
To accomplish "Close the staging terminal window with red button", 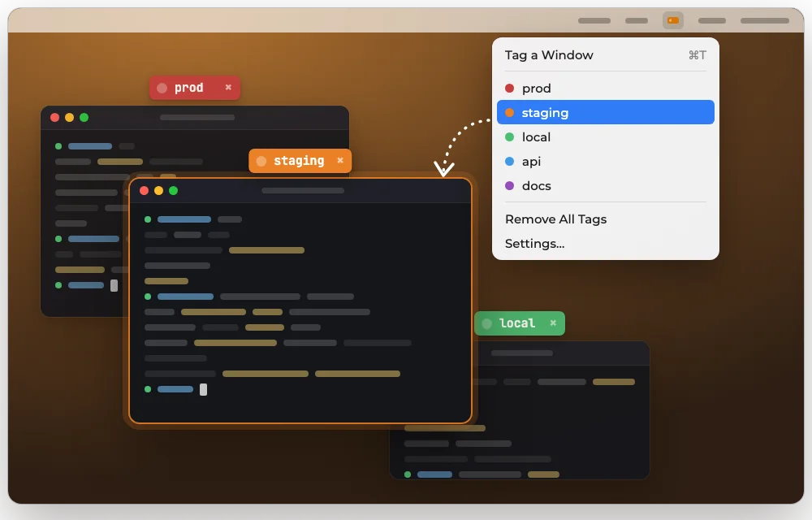I will 144,191.
